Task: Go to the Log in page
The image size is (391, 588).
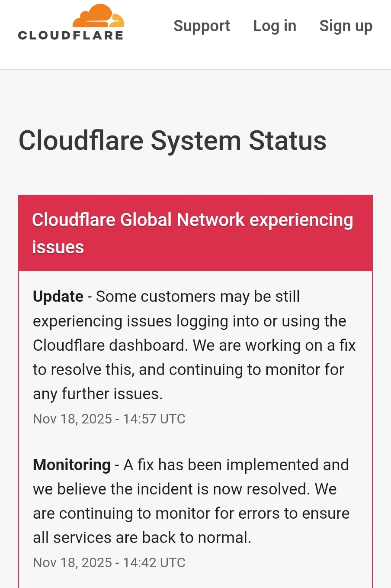Action: coord(275,26)
